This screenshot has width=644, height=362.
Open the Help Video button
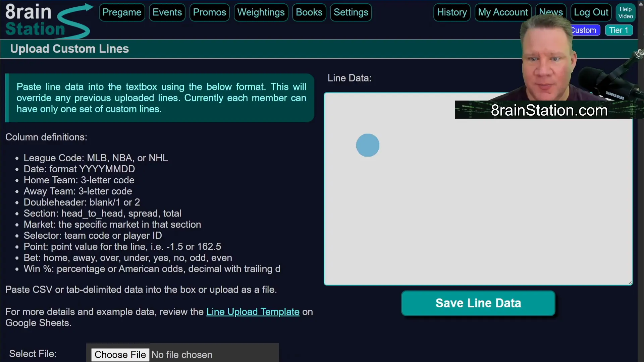[626, 13]
